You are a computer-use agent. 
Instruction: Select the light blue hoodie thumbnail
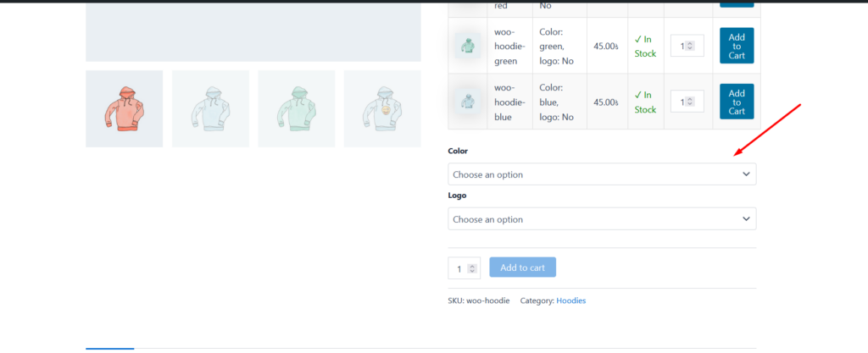210,108
